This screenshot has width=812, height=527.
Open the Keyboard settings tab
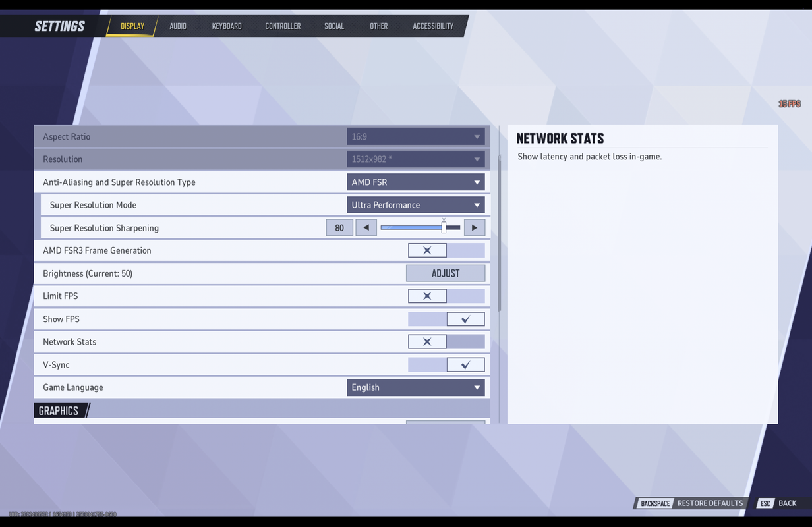[x=227, y=26]
